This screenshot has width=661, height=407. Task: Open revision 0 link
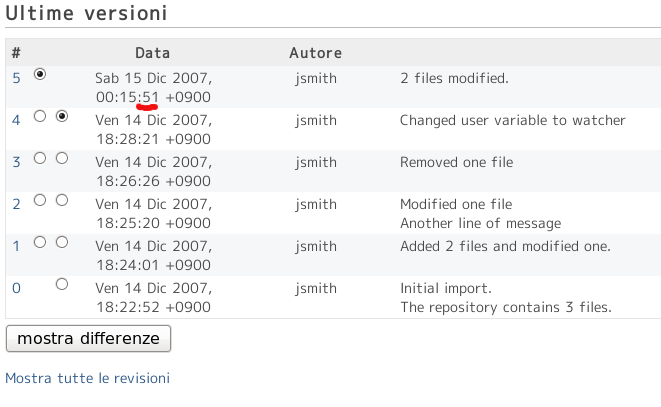(16, 288)
